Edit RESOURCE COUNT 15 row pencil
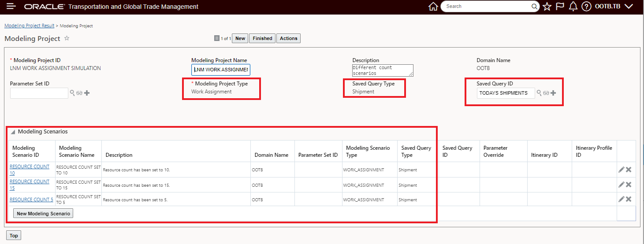This screenshot has height=244, width=644. tap(622, 185)
